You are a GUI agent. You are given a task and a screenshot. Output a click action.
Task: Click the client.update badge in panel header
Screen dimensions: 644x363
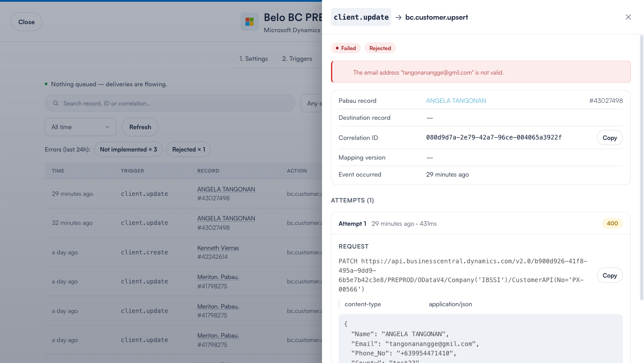[x=361, y=17]
